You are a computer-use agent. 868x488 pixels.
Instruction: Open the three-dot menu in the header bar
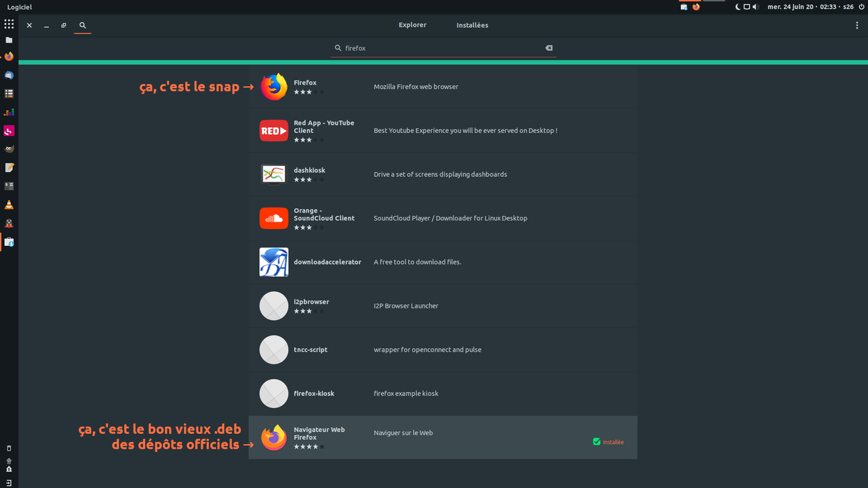click(x=857, y=25)
